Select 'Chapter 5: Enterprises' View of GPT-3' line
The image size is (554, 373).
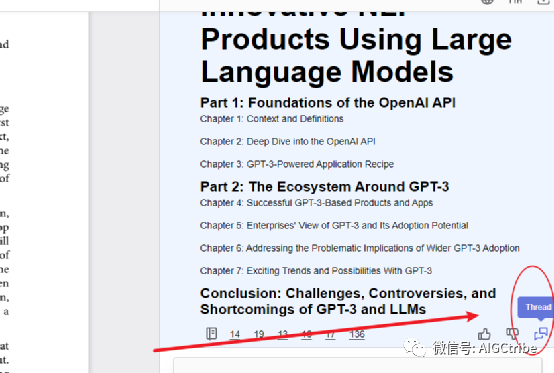(x=334, y=225)
